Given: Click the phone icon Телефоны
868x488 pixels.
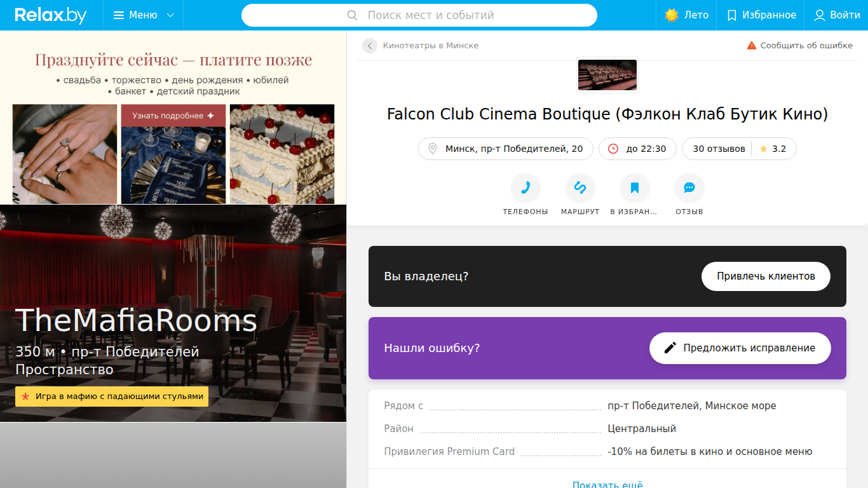Looking at the screenshot, I should pos(526,188).
